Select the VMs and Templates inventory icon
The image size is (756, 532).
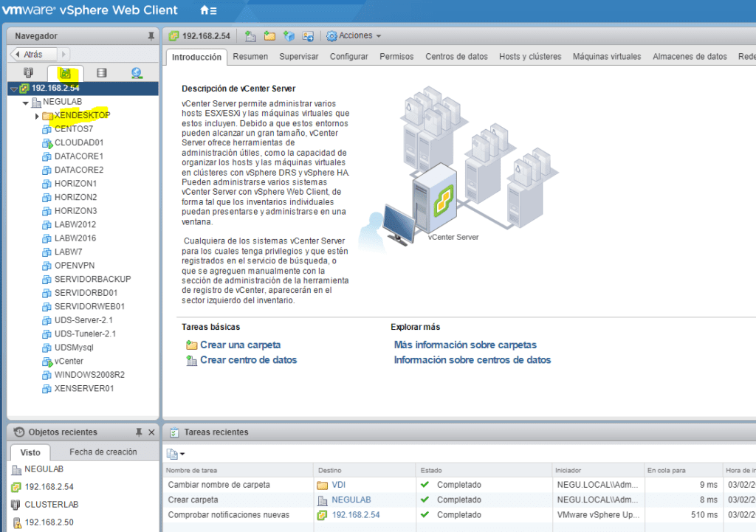coord(66,73)
